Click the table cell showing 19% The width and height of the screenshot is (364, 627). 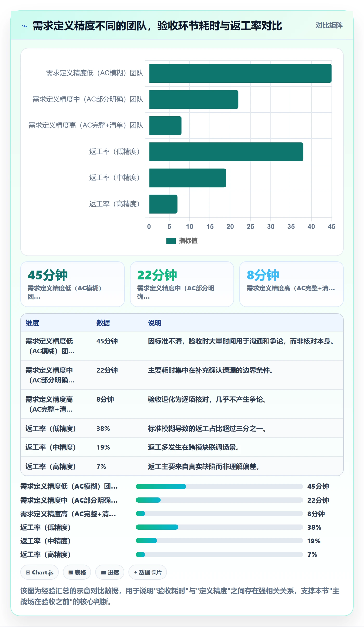pyautogui.click(x=103, y=447)
